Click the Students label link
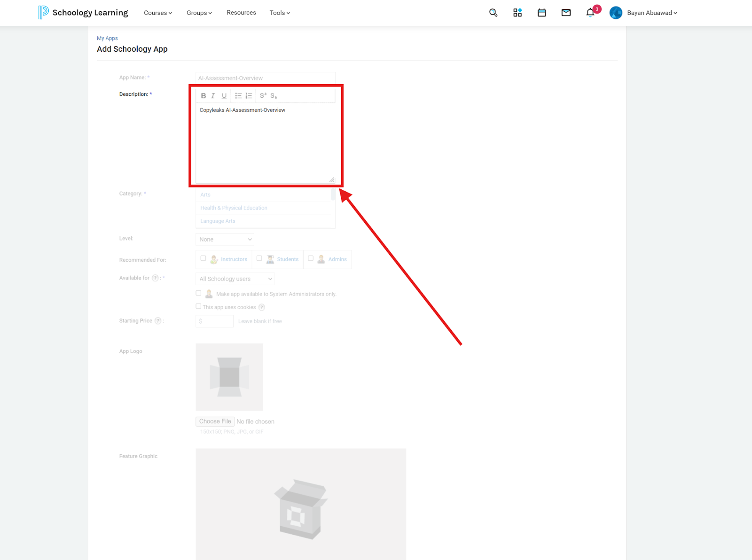Screen dimensions: 752x560 pos(288,259)
